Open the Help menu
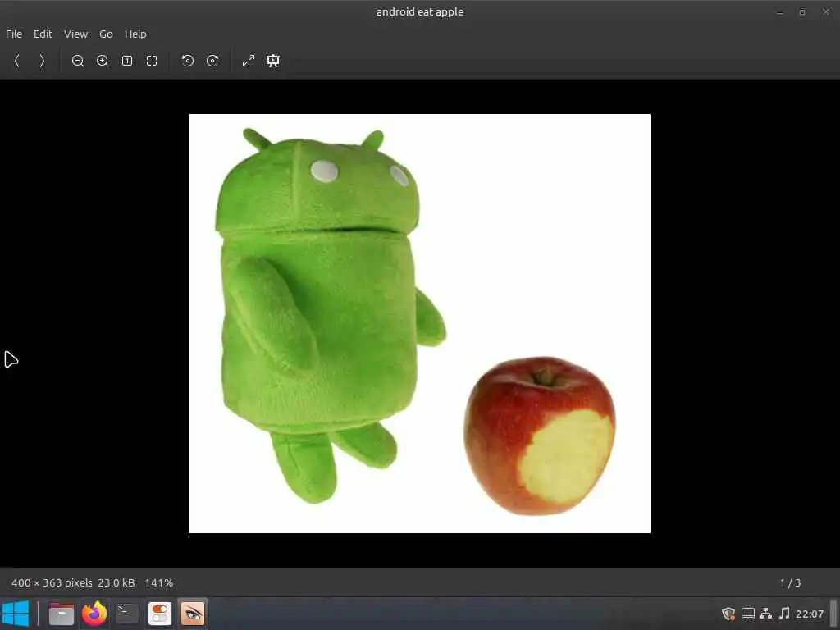 (135, 34)
